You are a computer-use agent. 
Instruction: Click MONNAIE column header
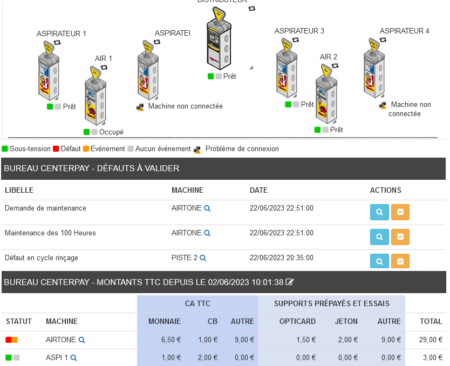pyautogui.click(x=164, y=321)
